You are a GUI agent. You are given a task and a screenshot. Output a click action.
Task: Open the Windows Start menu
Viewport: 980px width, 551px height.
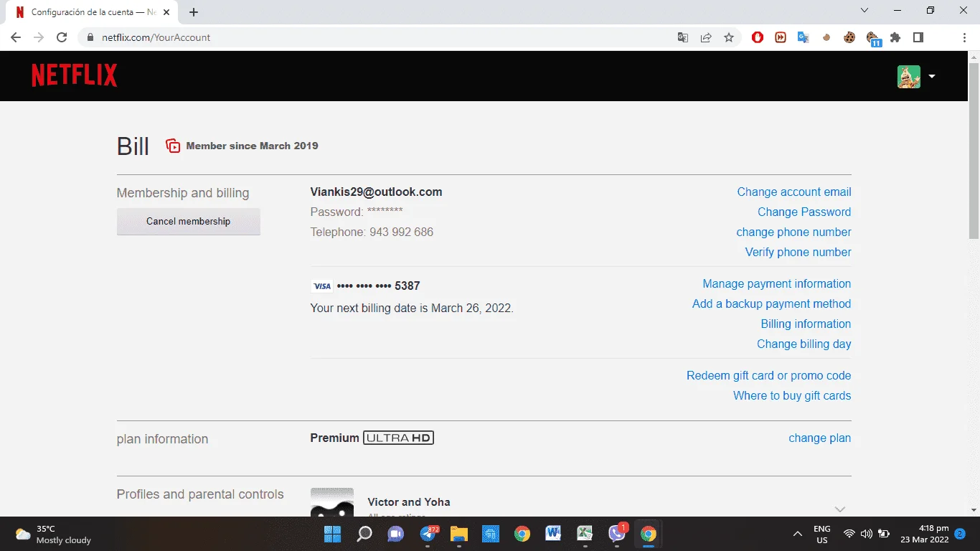[332, 534]
